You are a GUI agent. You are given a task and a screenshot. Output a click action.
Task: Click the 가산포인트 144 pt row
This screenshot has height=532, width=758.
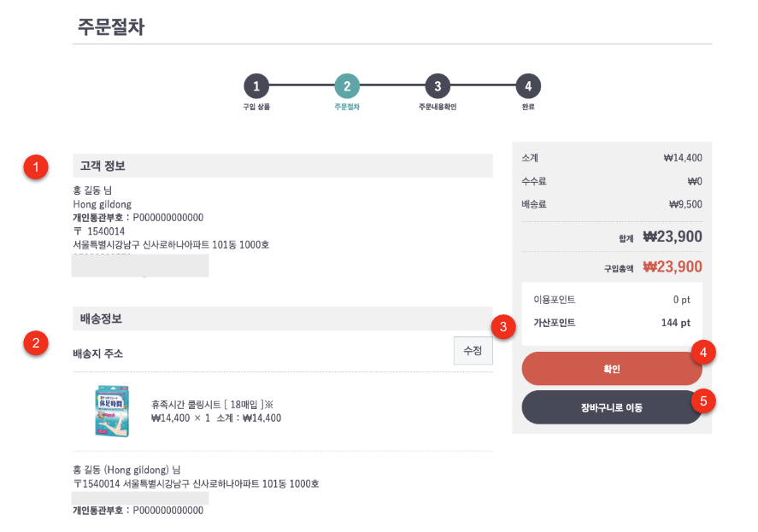(x=612, y=323)
